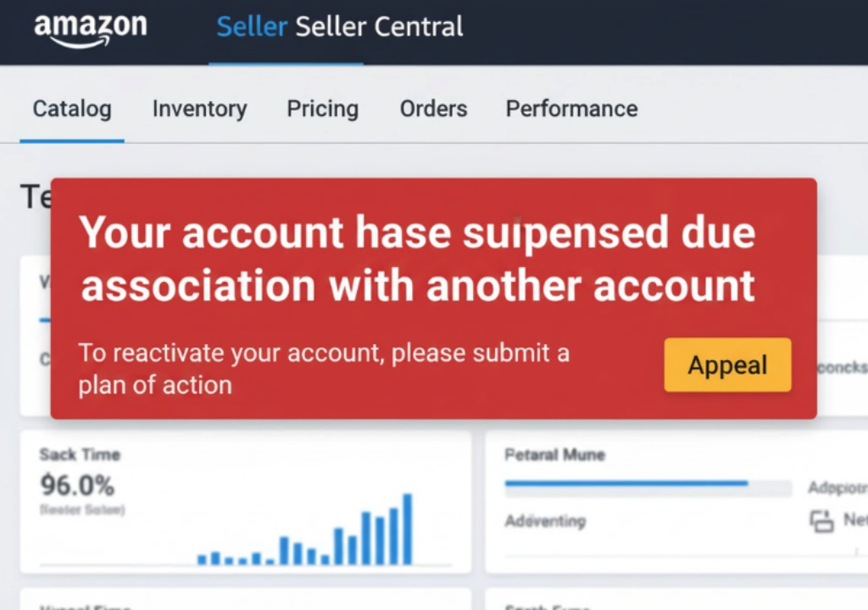Open the Inventory tab

(199, 108)
